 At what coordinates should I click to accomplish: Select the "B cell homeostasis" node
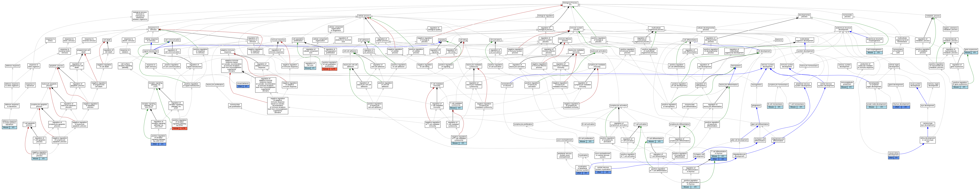pos(775,105)
